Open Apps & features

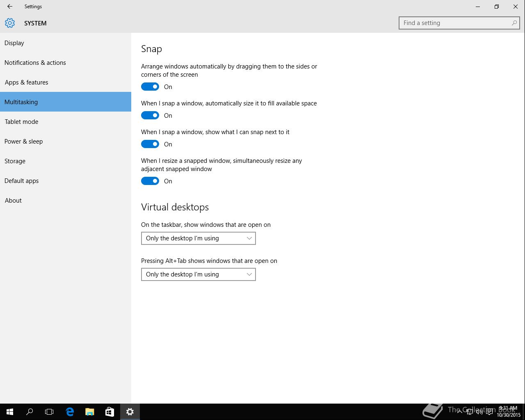66,82
